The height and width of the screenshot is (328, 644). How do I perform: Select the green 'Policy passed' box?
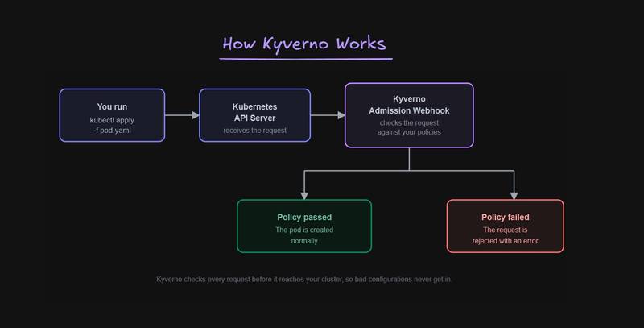[x=304, y=226]
